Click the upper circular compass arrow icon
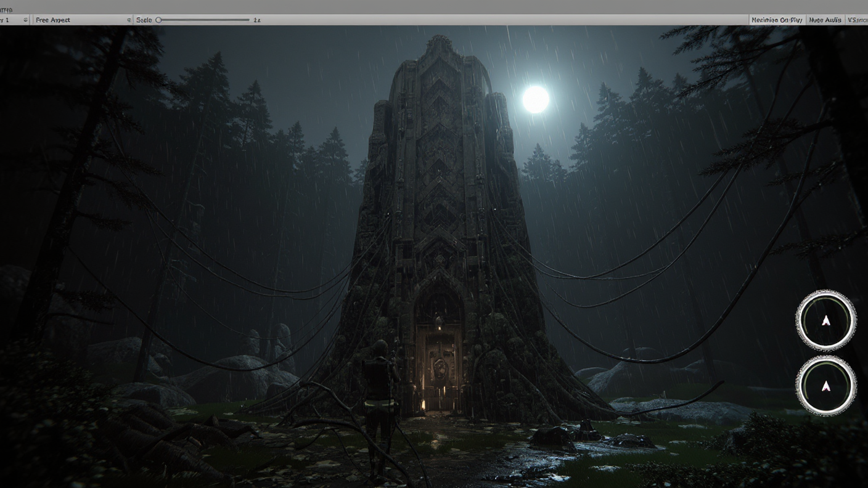This screenshot has width=868, height=488. coord(825,320)
